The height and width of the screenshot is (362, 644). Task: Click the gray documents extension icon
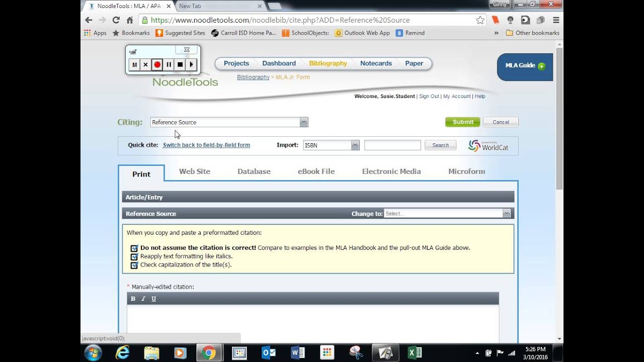(x=540, y=20)
